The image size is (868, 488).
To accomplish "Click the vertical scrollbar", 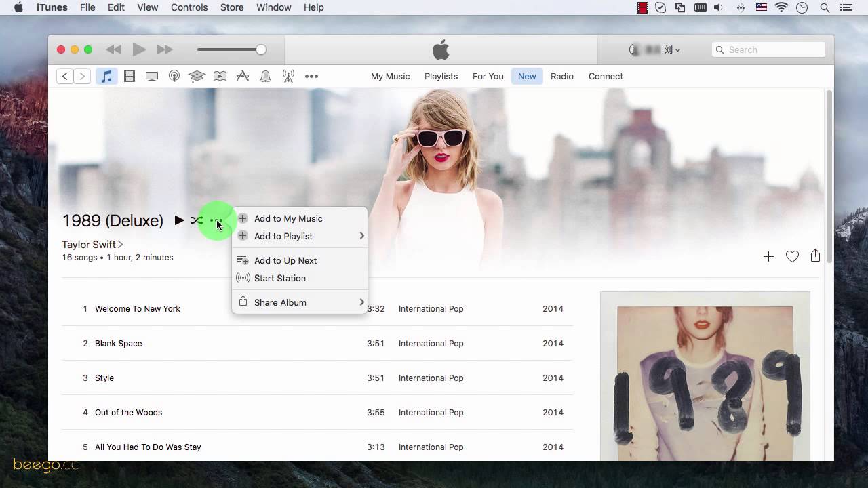I will tap(829, 176).
